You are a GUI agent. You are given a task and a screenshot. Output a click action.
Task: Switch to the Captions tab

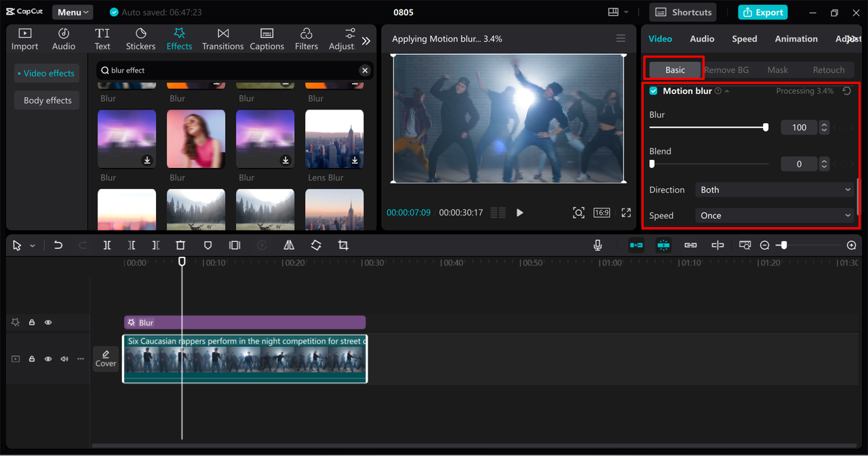(267, 39)
